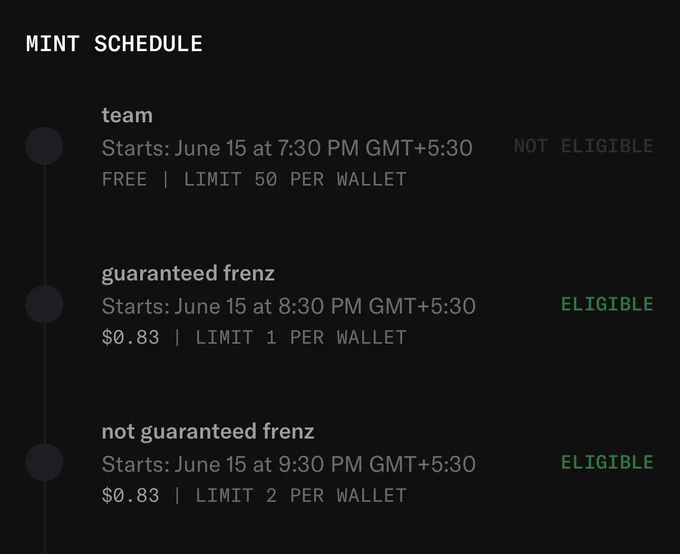Open the not guaranteed frenz stage title

pos(208,432)
